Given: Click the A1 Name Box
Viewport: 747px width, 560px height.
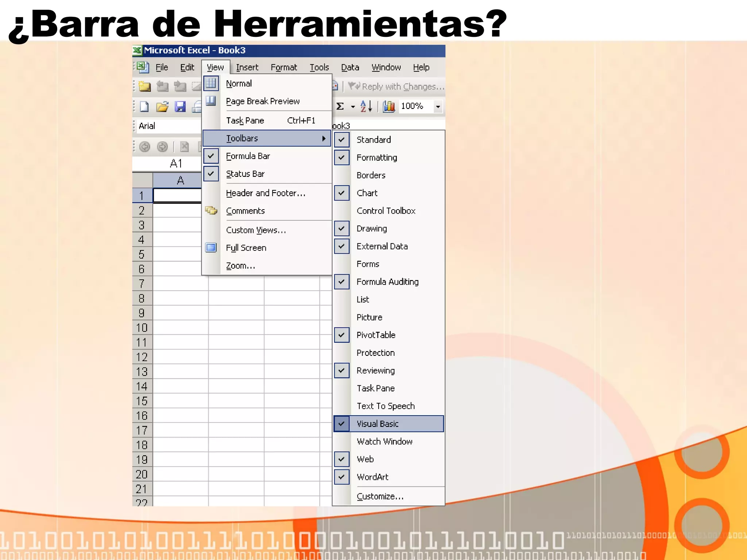Looking at the screenshot, I should click(167, 164).
